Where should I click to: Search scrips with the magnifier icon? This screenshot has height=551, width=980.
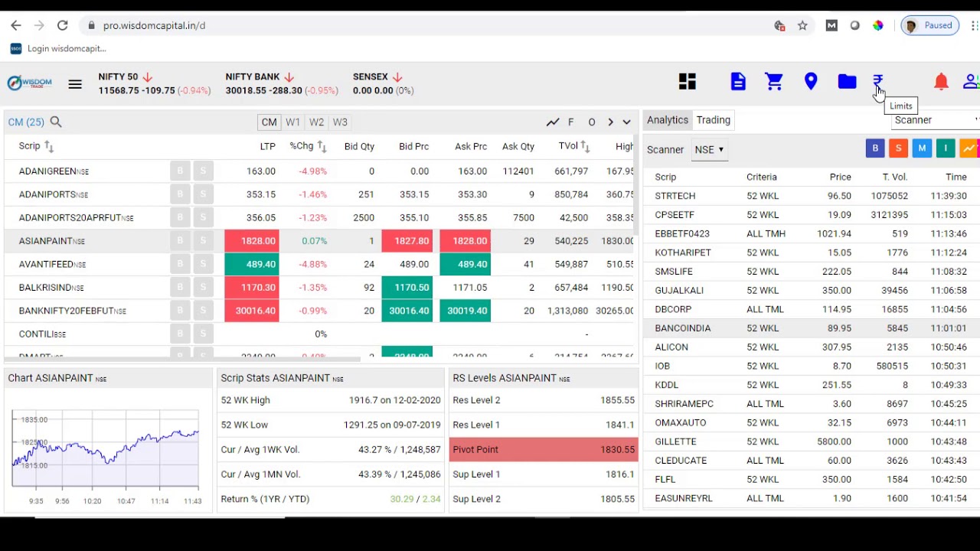tap(56, 122)
